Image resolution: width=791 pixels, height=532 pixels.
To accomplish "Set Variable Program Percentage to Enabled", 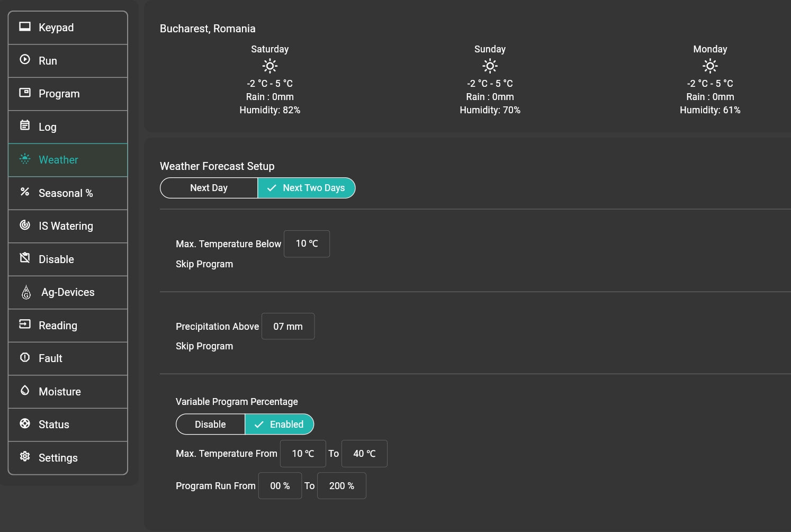I will tap(279, 425).
